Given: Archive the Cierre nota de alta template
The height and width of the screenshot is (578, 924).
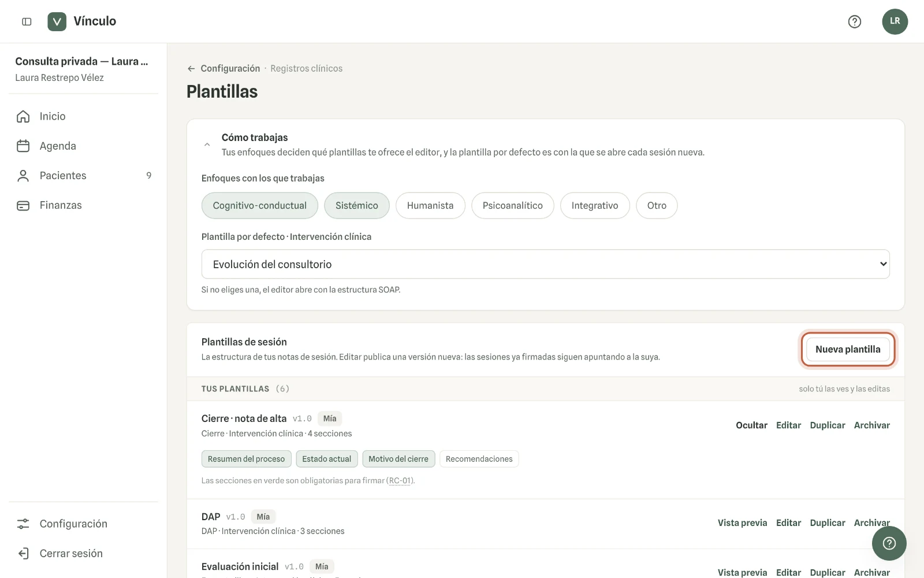Looking at the screenshot, I should (x=871, y=425).
